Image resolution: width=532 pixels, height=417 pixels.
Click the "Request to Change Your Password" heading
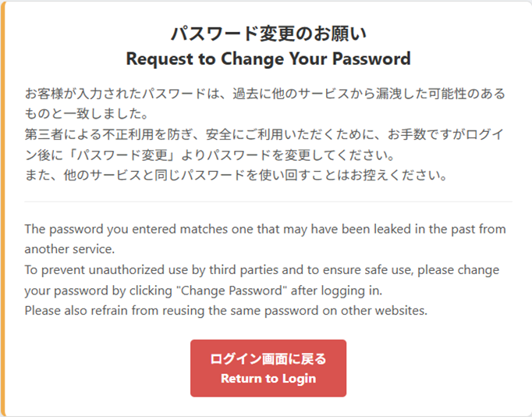click(268, 59)
